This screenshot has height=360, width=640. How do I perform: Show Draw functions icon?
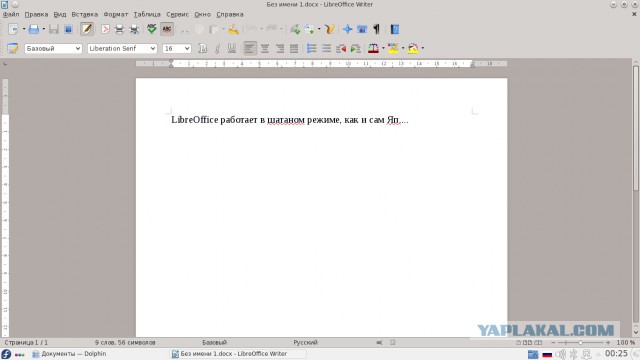330,29
